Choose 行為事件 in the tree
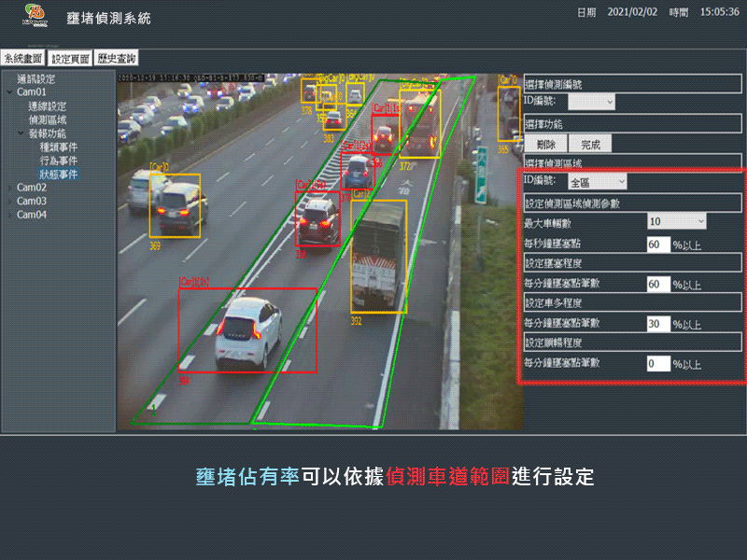The height and width of the screenshot is (560, 747). coord(58,161)
